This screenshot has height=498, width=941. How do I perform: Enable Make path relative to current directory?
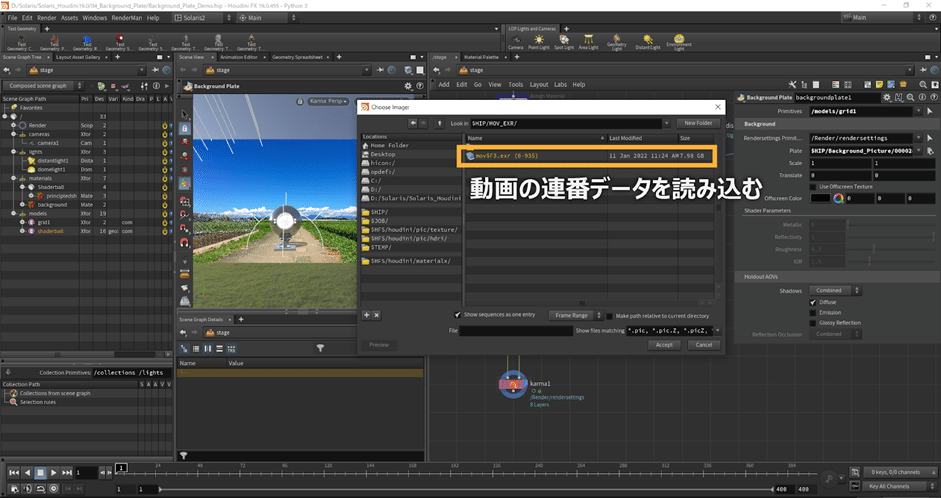[609, 315]
